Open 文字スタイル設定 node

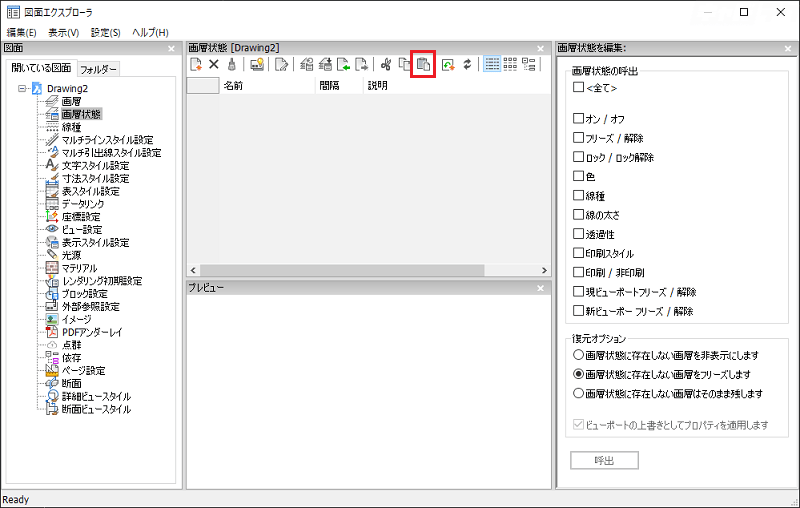95,165
